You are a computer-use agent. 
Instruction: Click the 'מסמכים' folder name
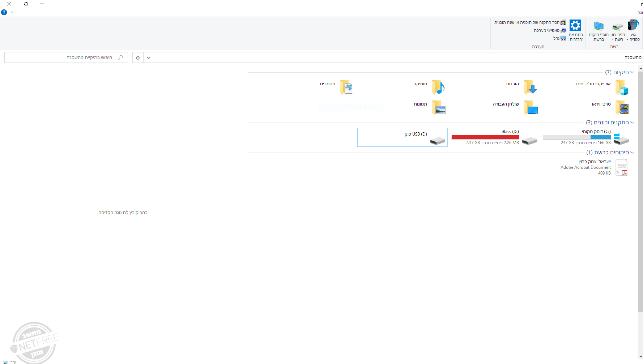(328, 84)
